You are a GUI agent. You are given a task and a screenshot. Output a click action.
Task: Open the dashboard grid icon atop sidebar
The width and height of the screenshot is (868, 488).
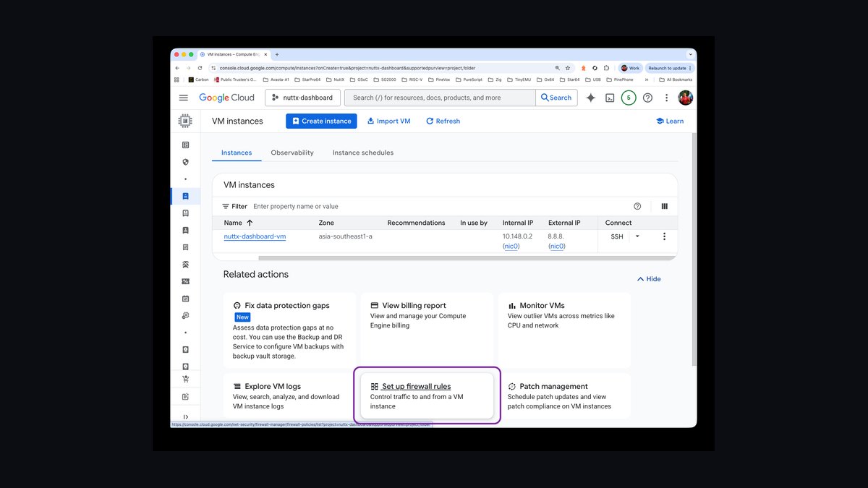(x=185, y=145)
